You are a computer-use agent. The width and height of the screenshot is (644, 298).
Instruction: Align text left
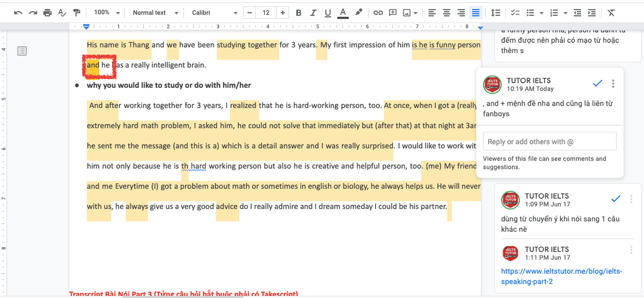[x=432, y=12]
